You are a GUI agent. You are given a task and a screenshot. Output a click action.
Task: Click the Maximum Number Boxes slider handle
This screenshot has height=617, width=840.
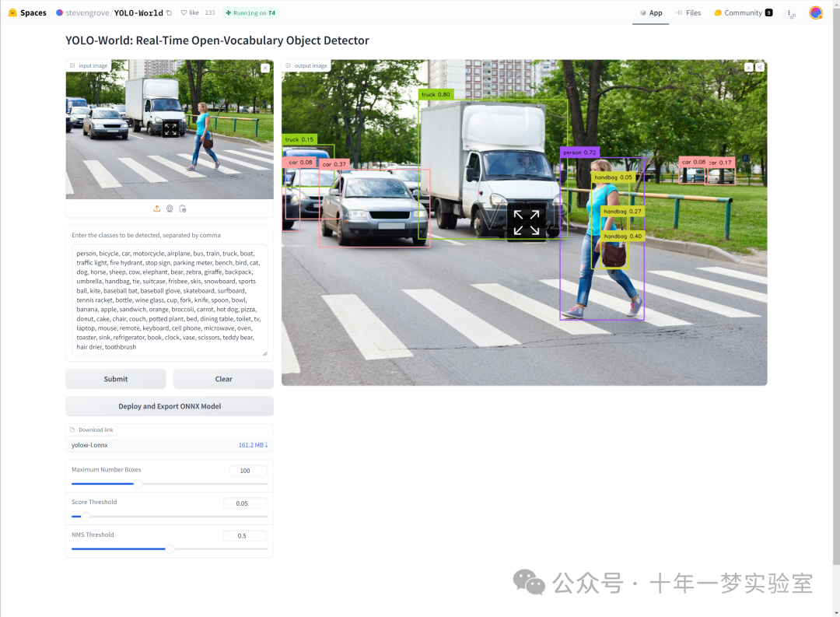[x=138, y=483]
